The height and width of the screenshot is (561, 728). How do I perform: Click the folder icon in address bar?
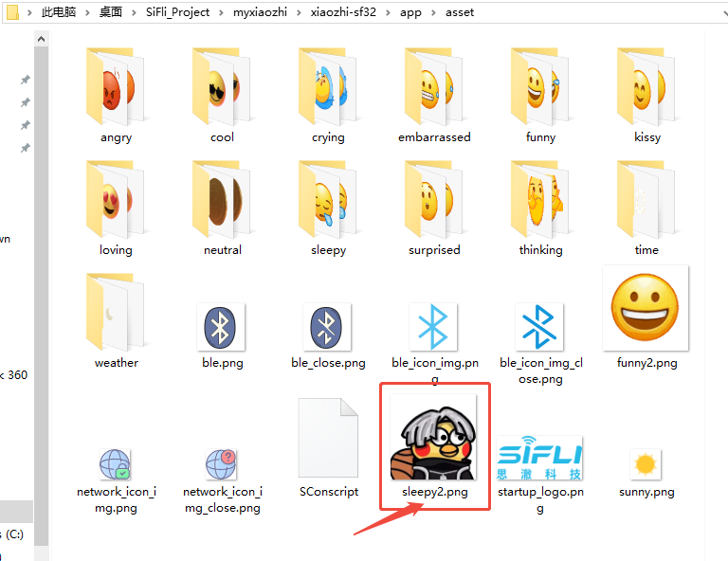[x=12, y=12]
